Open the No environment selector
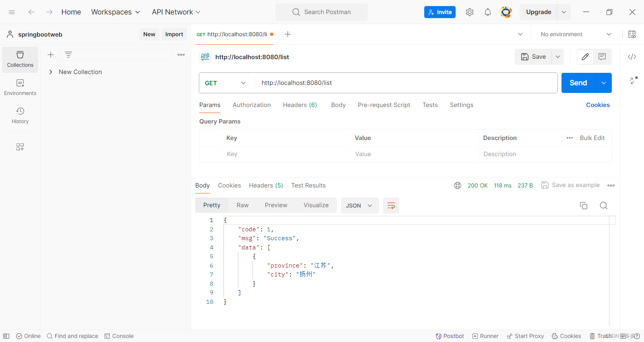 pyautogui.click(x=576, y=34)
